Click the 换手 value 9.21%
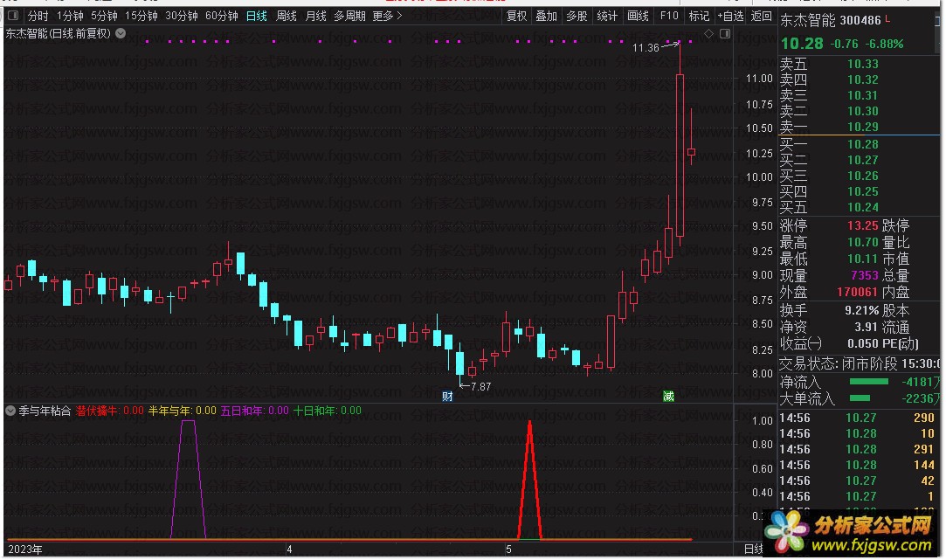Screen dimensions: 946x560 point(861,311)
